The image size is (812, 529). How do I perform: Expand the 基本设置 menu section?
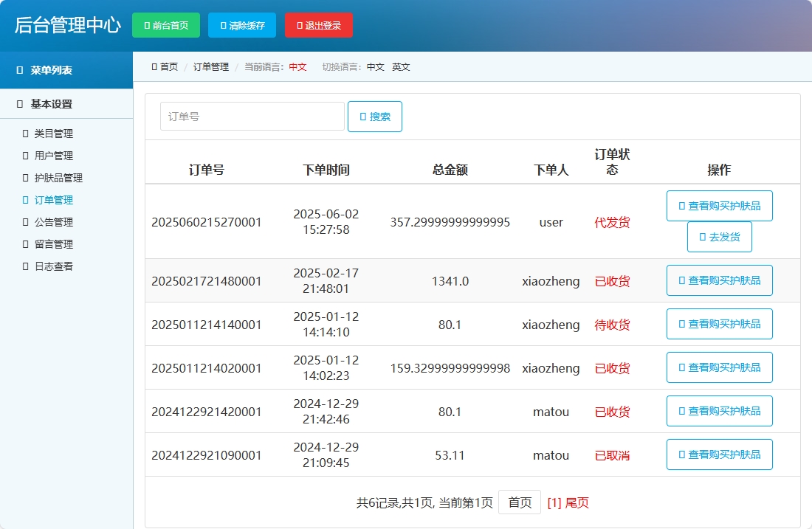coord(51,104)
